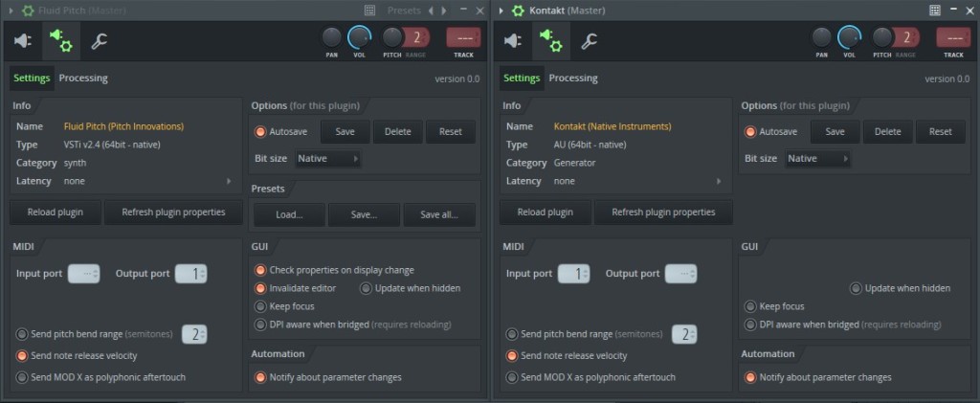Image resolution: width=980 pixels, height=403 pixels.
Task: Enable Send pitch bend range in Fluid Pitch
Action: (x=22, y=334)
